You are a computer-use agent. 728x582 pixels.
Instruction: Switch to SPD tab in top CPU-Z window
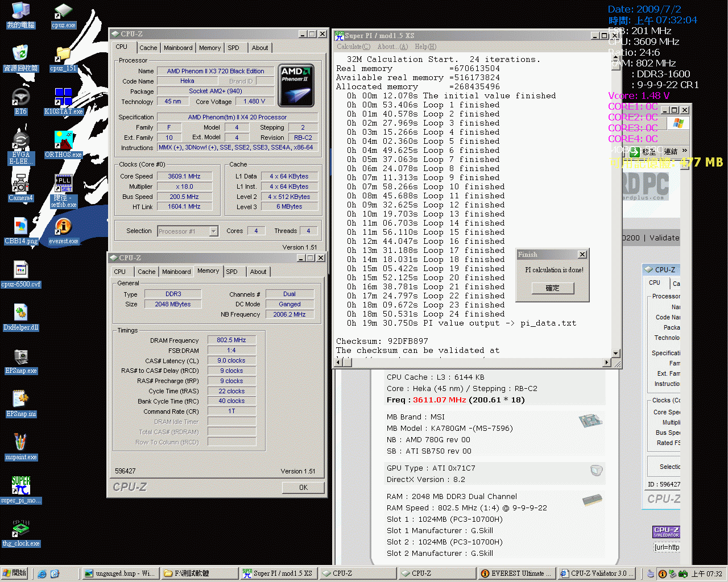pyautogui.click(x=233, y=48)
